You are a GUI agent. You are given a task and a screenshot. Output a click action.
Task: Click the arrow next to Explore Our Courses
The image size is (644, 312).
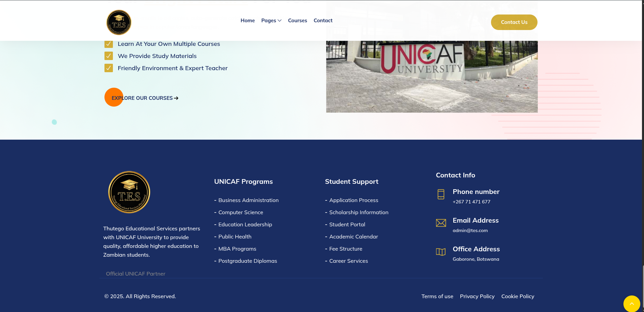click(x=176, y=98)
